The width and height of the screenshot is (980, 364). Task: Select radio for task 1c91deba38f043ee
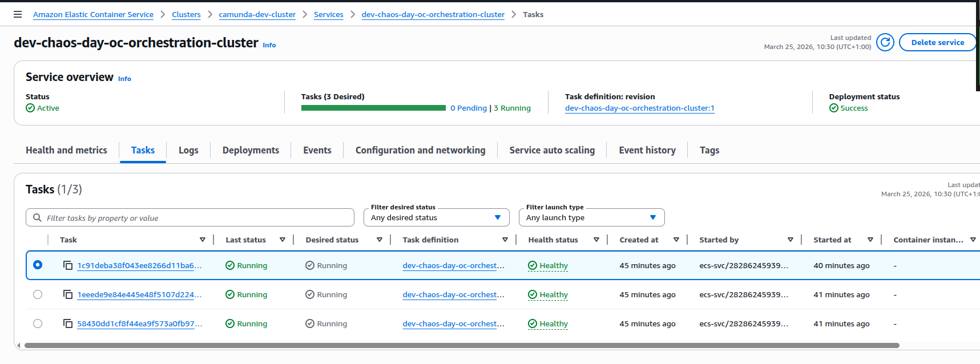pos(38,265)
